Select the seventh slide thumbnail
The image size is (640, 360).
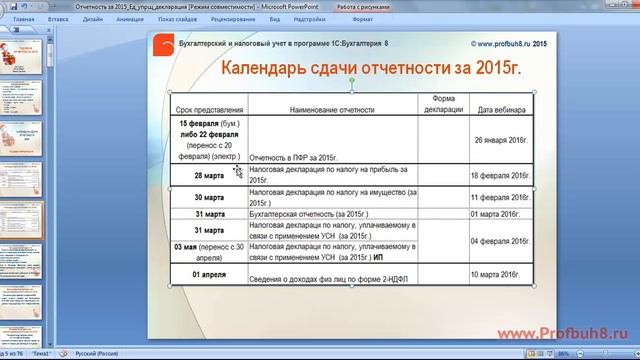coord(21,302)
